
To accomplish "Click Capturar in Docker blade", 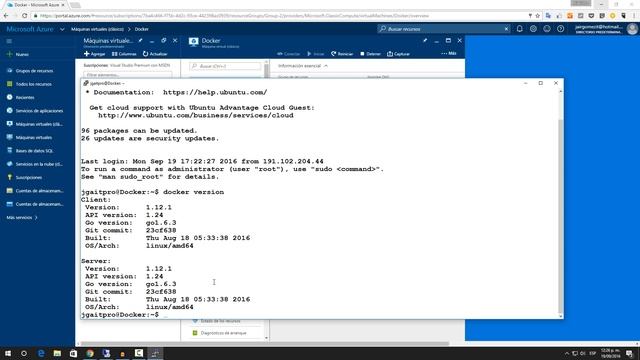I will pos(398,54).
